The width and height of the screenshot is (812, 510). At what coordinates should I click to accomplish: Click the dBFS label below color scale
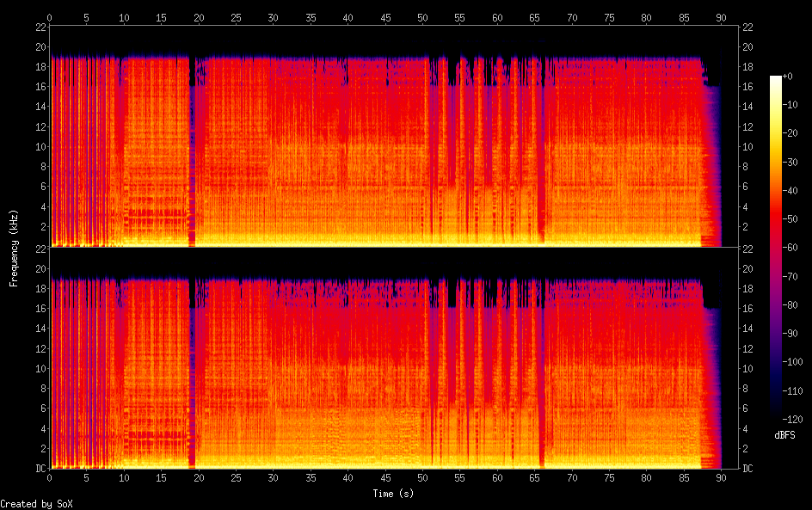point(784,436)
